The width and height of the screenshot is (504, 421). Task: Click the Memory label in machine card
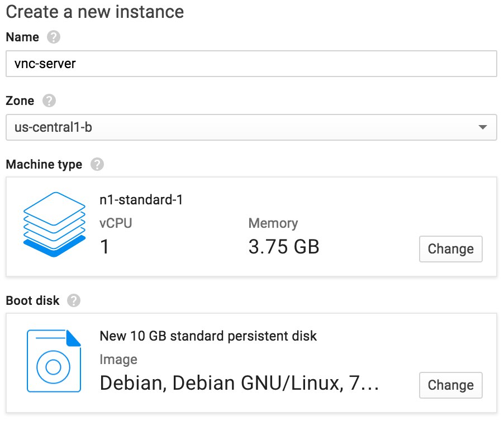click(273, 223)
